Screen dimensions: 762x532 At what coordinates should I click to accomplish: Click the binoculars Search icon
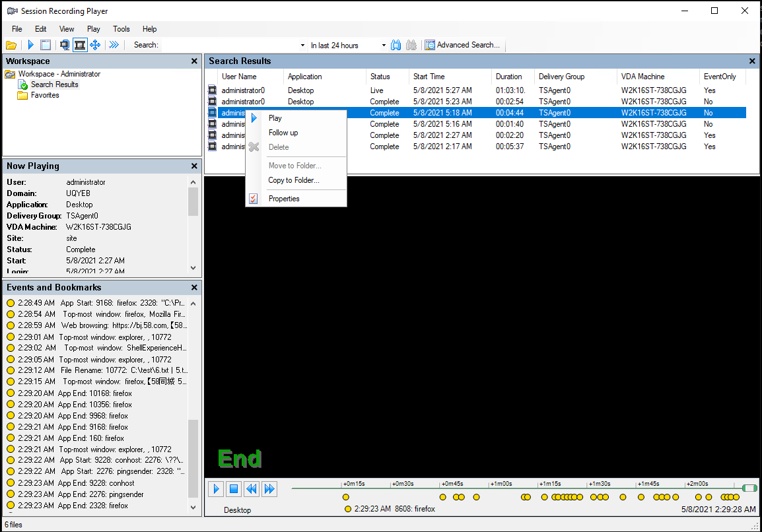coord(396,45)
